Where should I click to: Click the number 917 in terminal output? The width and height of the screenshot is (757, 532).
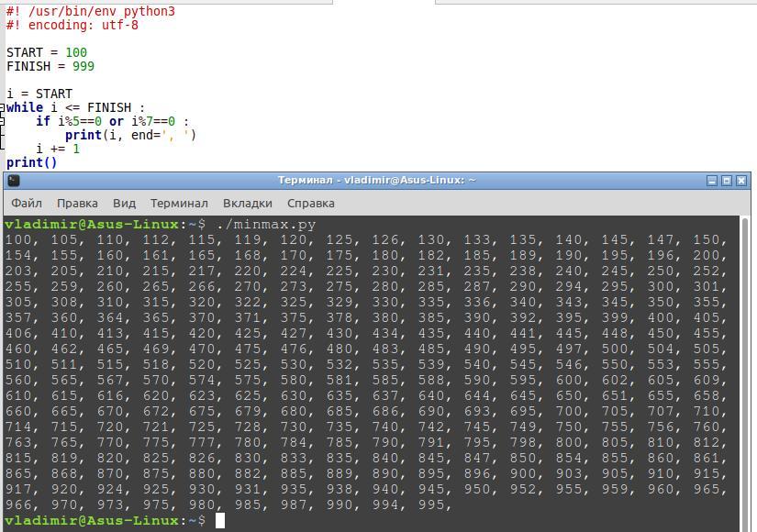point(17,490)
